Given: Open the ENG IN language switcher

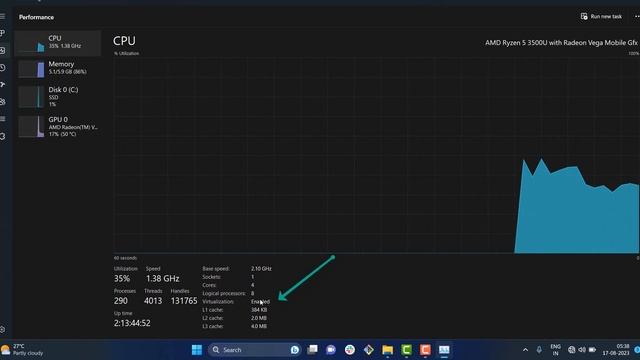Looking at the screenshot, I should tap(556, 350).
